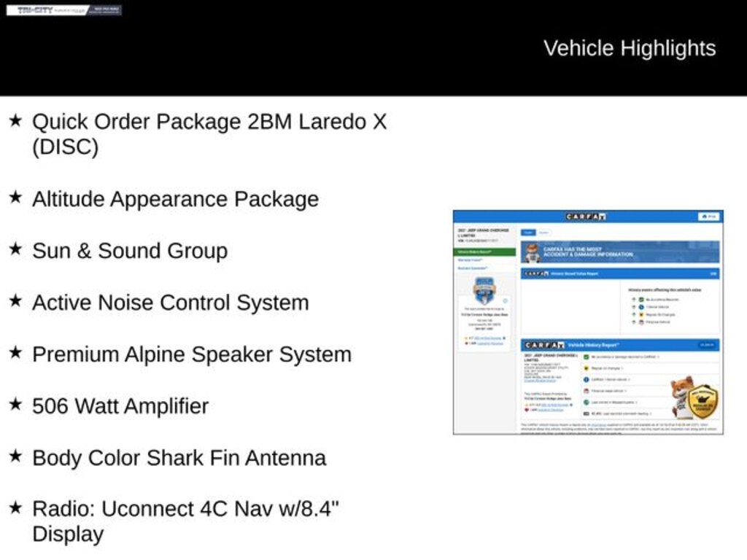Click the Carfax logo atop the report

587,217
